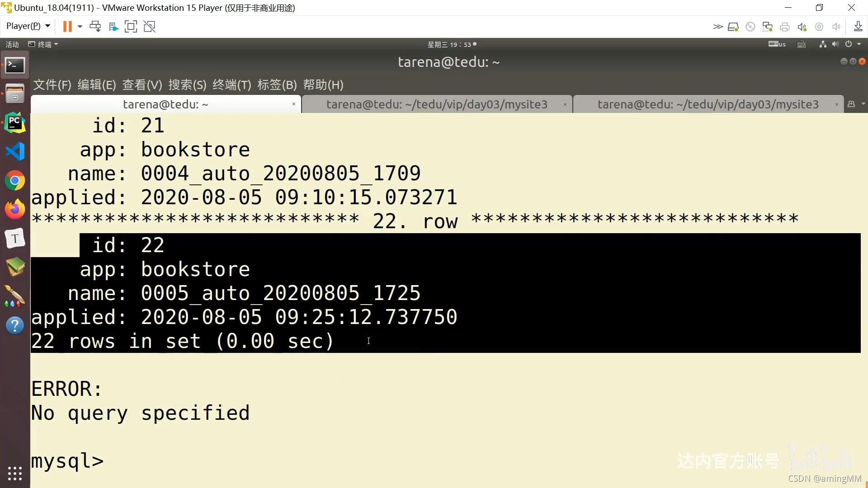
Task: Open 查看(V) view menu
Action: (142, 85)
